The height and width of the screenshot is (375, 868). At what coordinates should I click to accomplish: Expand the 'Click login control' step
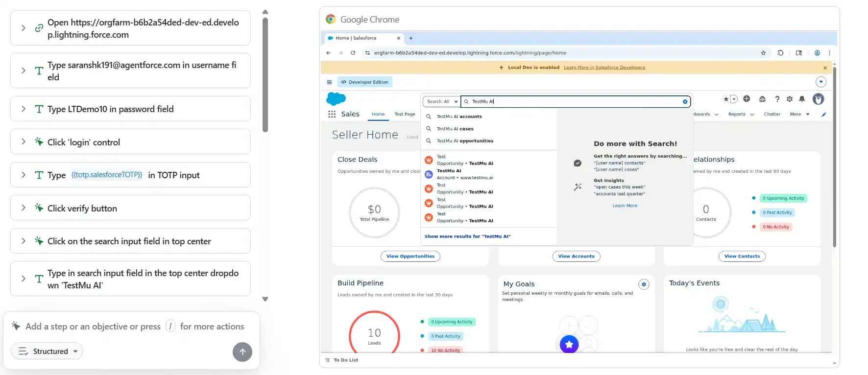click(23, 141)
